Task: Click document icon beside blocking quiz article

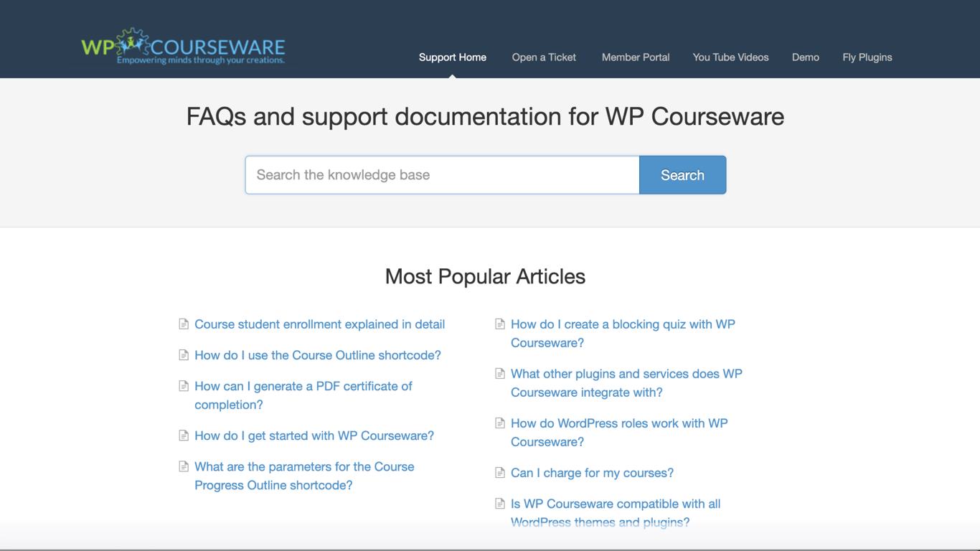Action: point(500,324)
